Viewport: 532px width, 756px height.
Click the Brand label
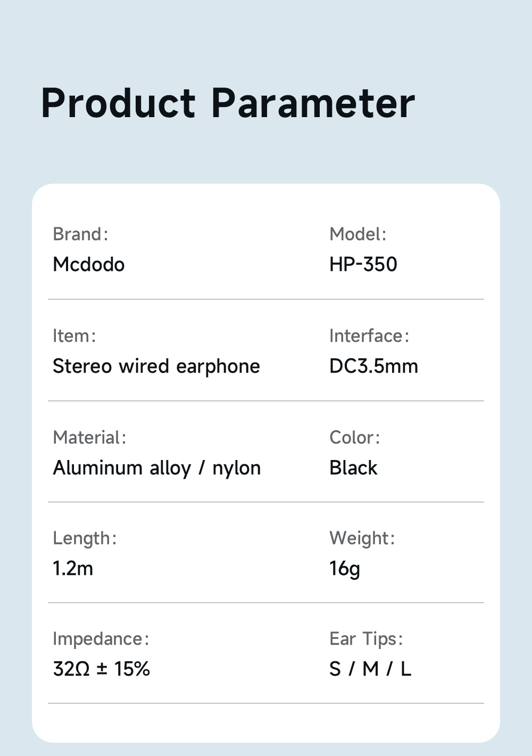[x=80, y=234]
